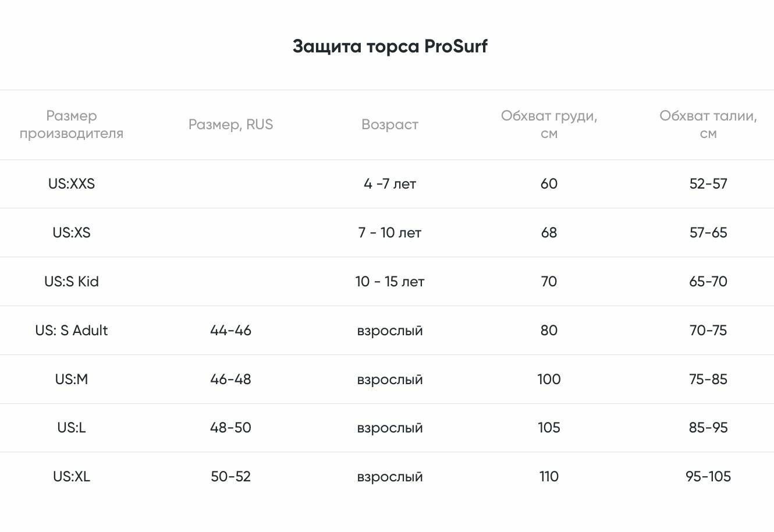Select the 50-52 Russian size cell

[x=230, y=477]
